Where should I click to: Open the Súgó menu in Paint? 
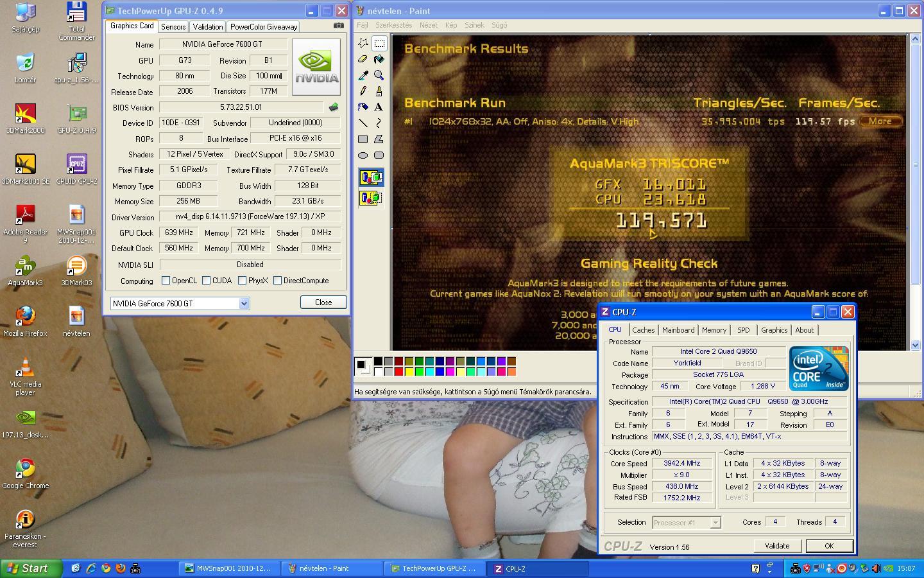point(499,25)
